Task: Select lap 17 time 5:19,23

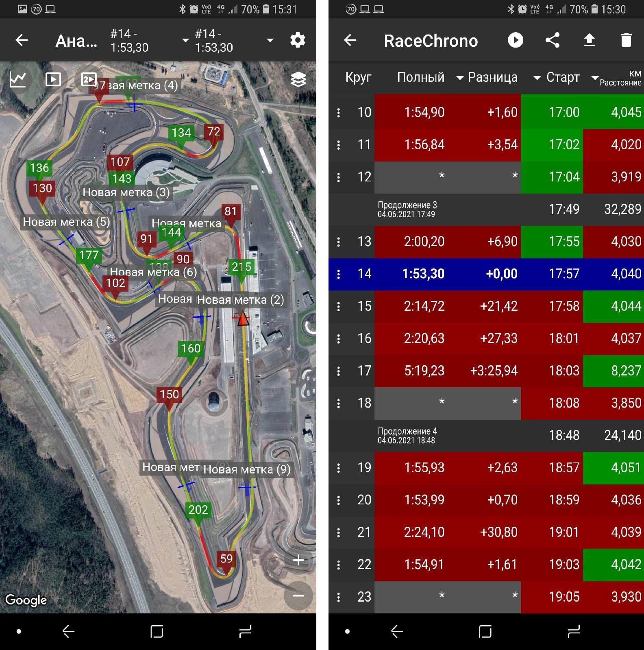Action: click(424, 371)
